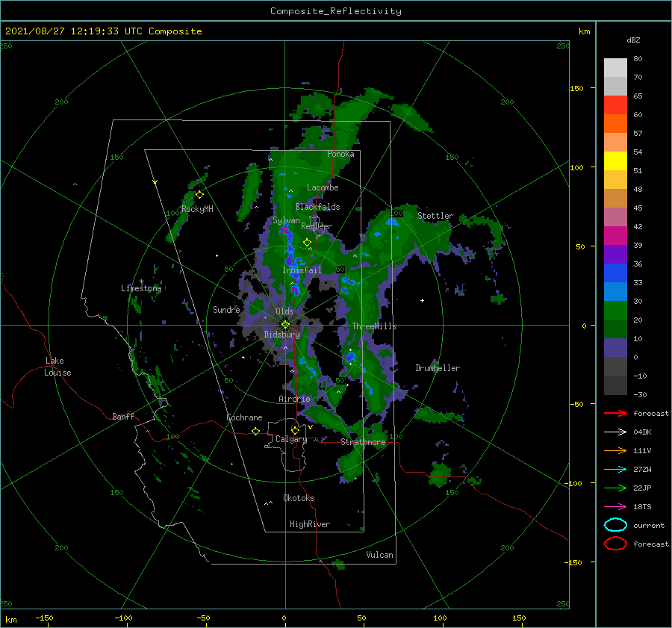Pick the yellow 51–54 dBZ swatch
Image resolution: width=672 pixels, height=628 pixels.
pos(615,161)
